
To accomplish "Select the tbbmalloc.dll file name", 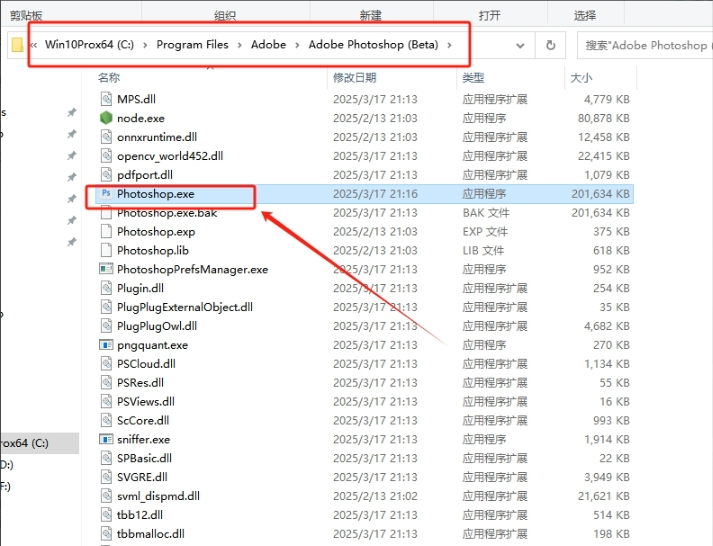I will click(x=151, y=534).
